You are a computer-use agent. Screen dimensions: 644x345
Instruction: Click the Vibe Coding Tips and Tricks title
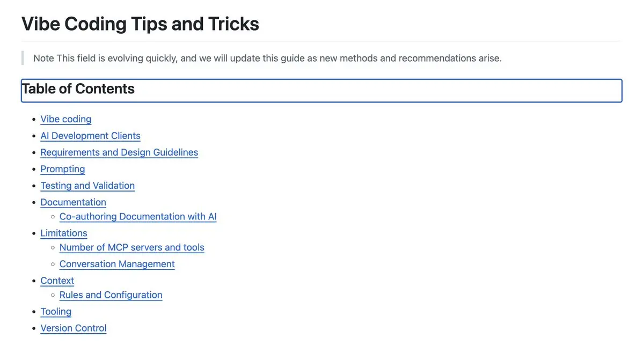coord(140,24)
